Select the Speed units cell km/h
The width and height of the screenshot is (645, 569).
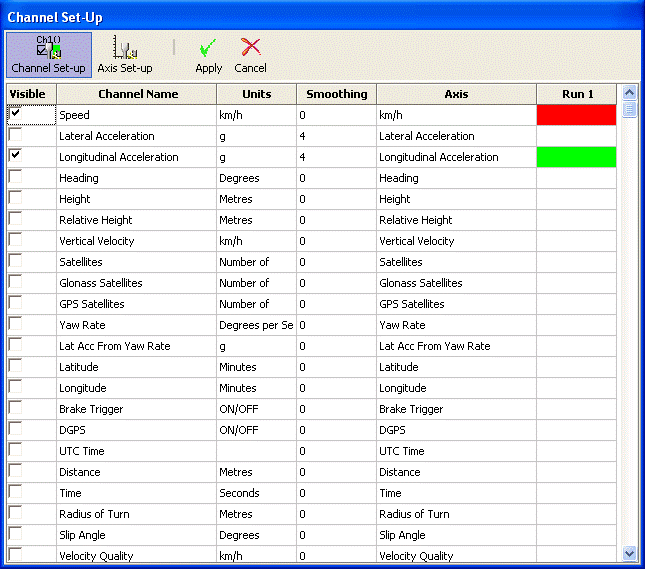pyautogui.click(x=256, y=115)
